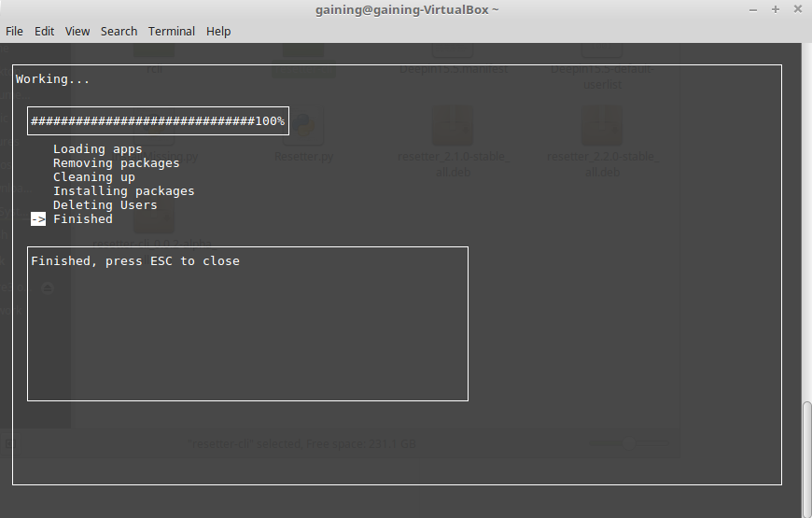Close the terminal window
The width and height of the screenshot is (812, 518).
[796, 8]
